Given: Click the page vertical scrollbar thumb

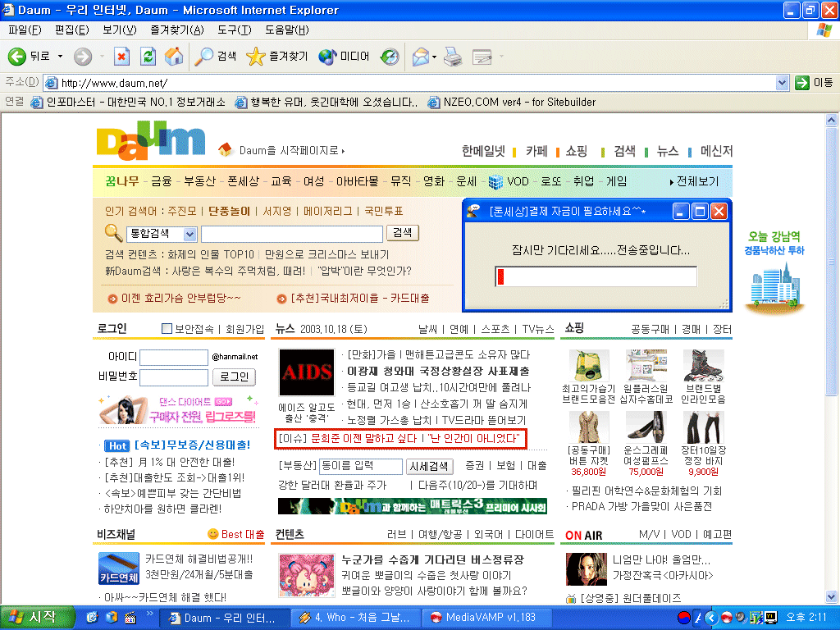Looking at the screenshot, I should tap(831, 262).
